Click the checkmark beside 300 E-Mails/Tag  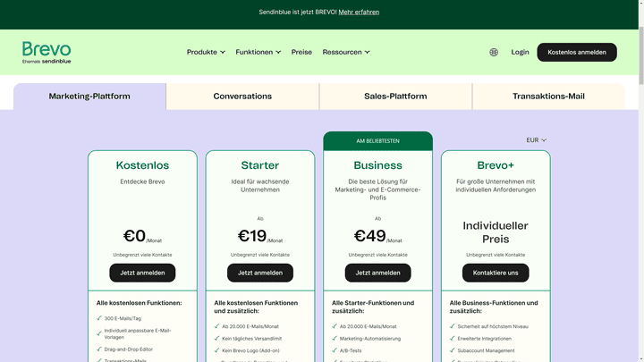[99, 318]
